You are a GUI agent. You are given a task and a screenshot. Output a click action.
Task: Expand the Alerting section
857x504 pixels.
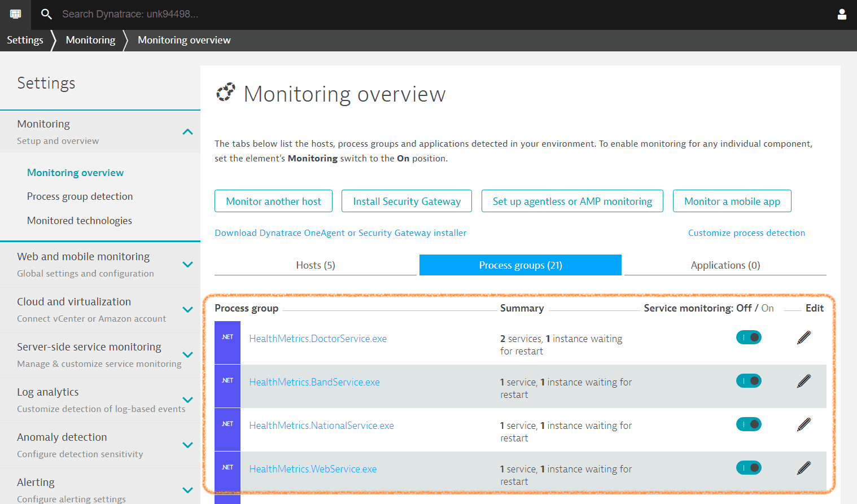click(x=188, y=490)
